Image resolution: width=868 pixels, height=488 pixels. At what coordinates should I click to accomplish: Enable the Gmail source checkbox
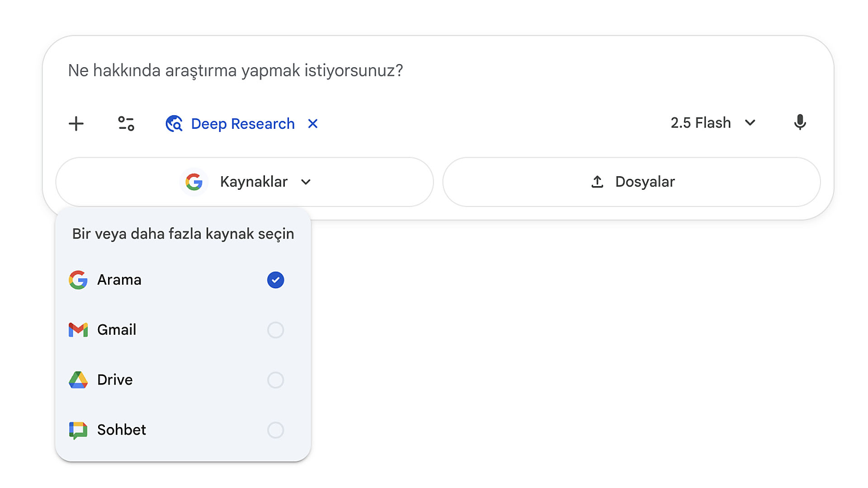coord(275,330)
